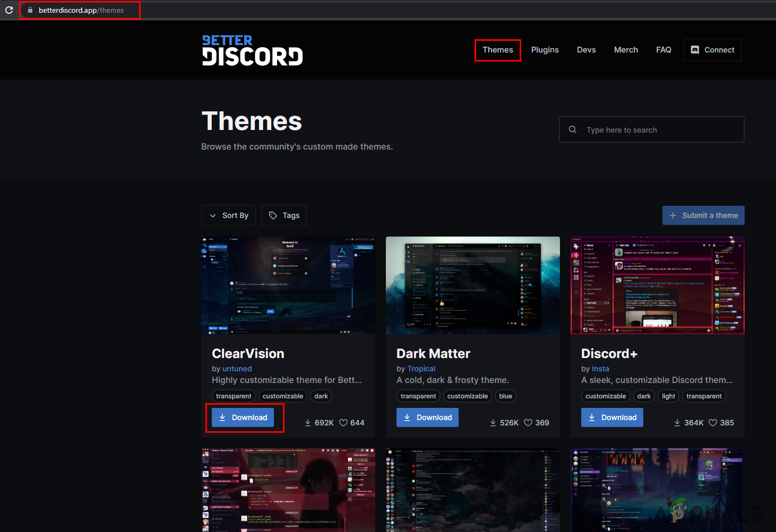
Task: Download the Dark Matter theme
Action: coord(428,417)
